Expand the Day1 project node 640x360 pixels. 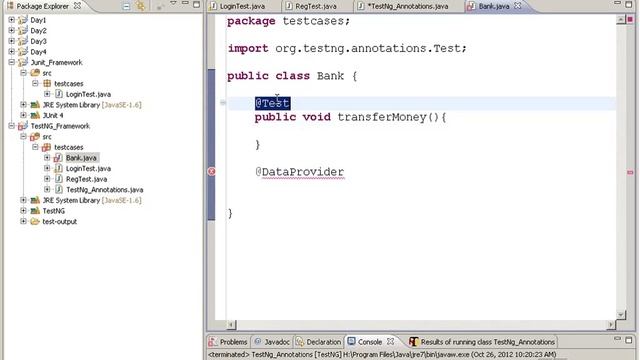(x=11, y=20)
